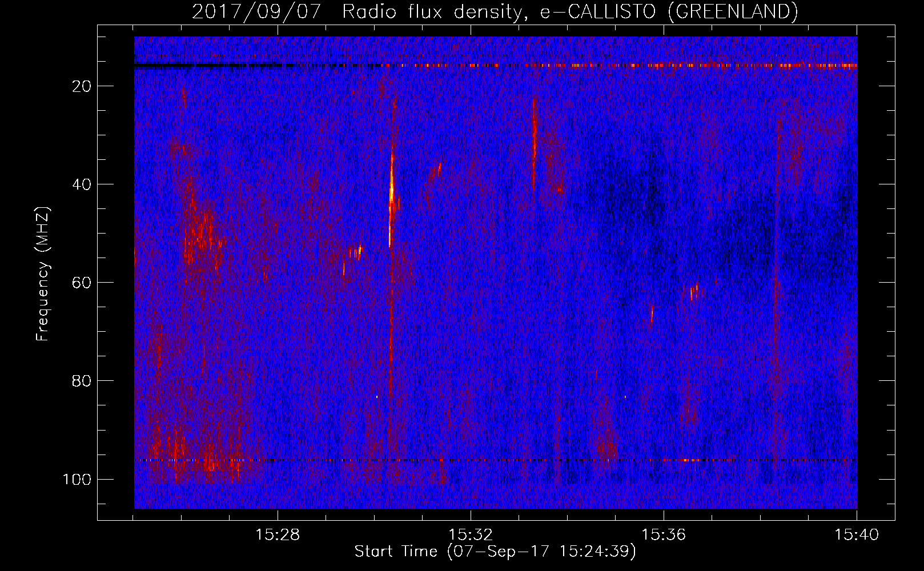
Task: Click the 15:36 time tick label
Action: pos(664,535)
